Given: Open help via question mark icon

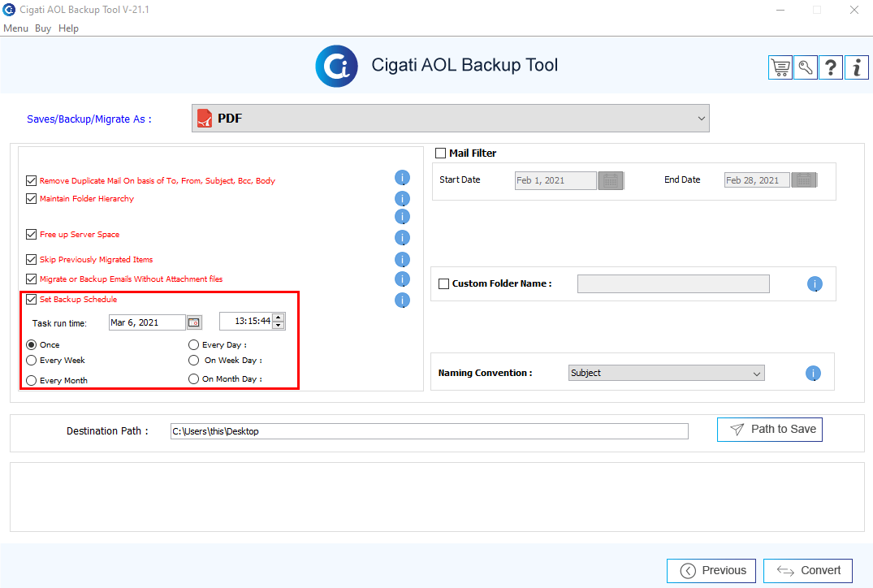Looking at the screenshot, I should point(831,68).
